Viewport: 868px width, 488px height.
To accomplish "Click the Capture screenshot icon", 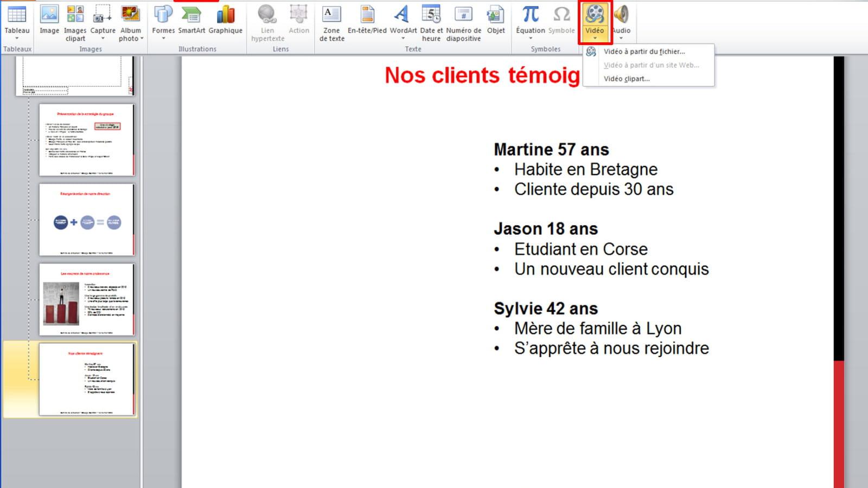I will 103,15.
